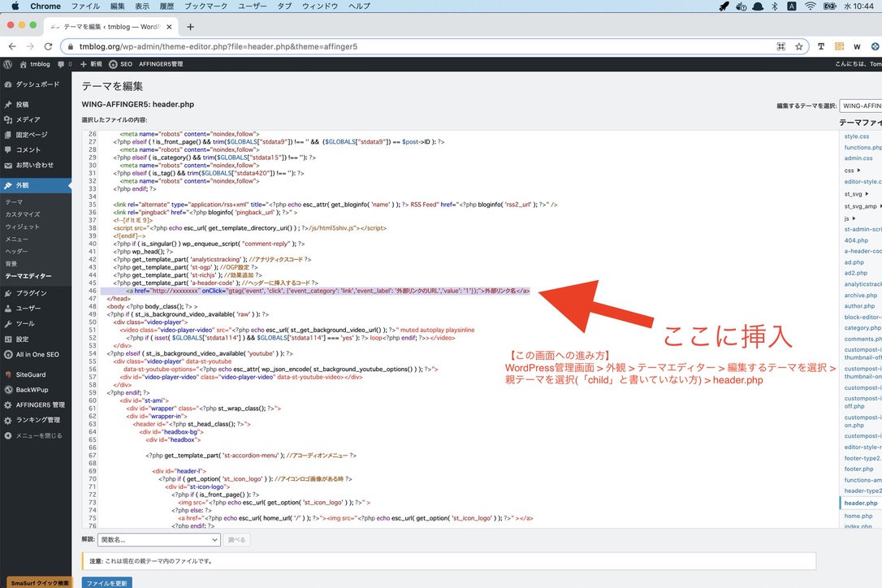This screenshot has height=588, width=882.
Task: Click the メディア icon in sidebar
Action: [x=8, y=120]
